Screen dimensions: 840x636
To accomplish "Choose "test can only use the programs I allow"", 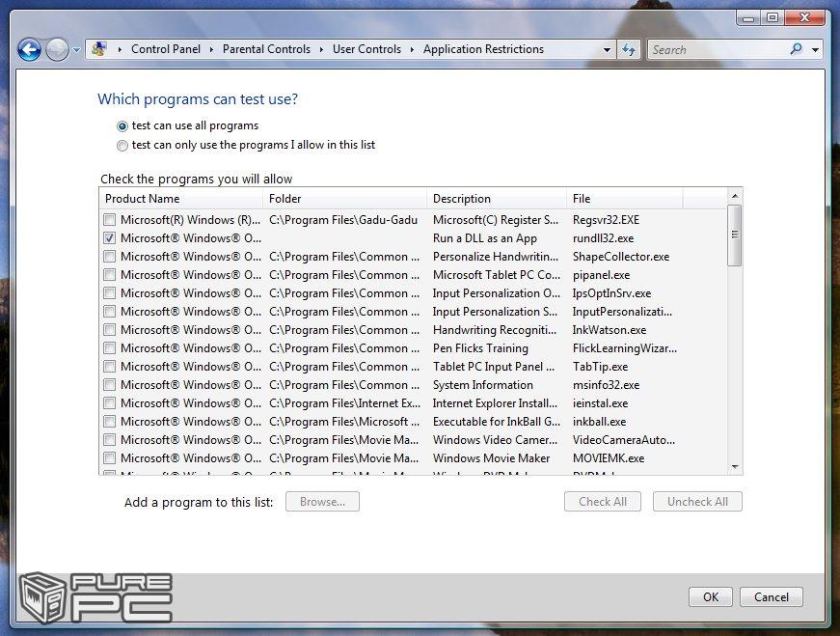I will (x=122, y=146).
